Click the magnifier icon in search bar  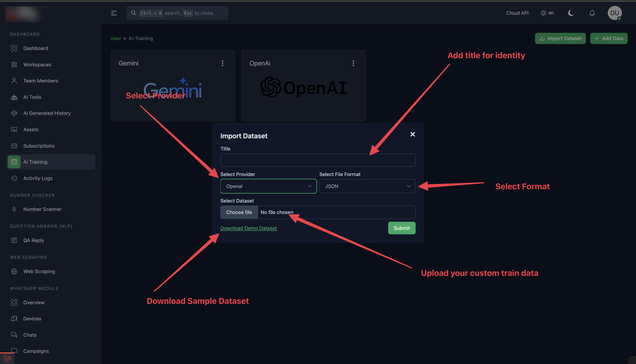click(134, 13)
